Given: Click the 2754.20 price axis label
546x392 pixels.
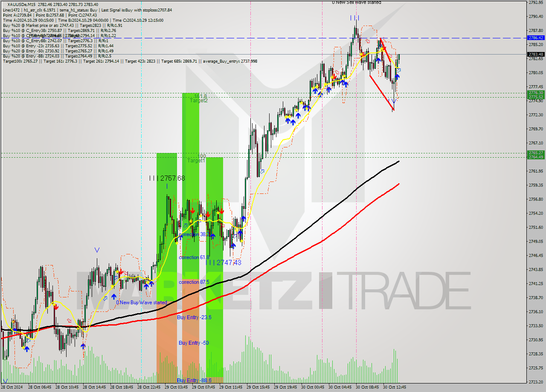Looking at the screenshot, I should click(536, 213).
